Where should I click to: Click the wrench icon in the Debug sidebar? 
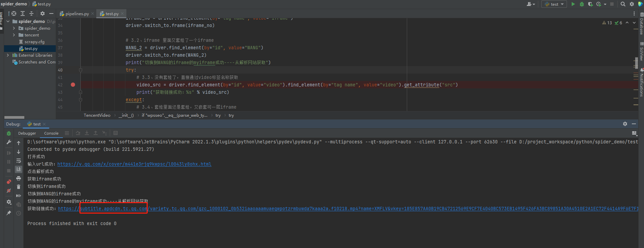(9, 142)
